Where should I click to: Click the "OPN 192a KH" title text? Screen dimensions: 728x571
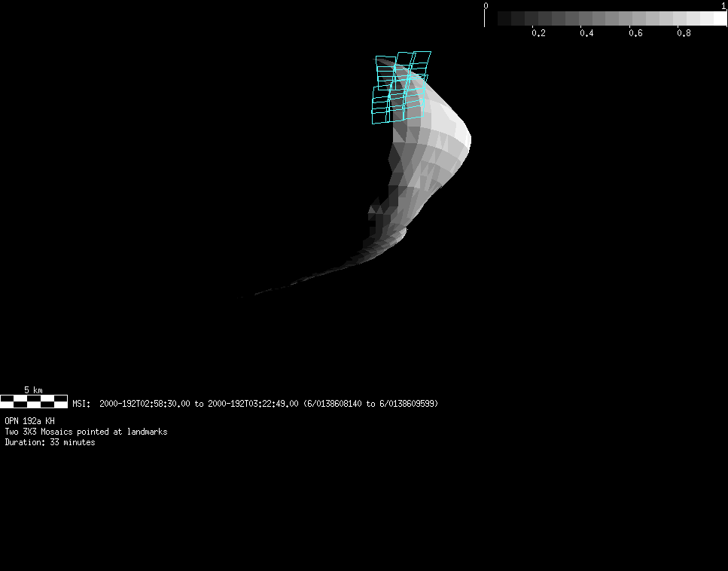click(x=30, y=421)
